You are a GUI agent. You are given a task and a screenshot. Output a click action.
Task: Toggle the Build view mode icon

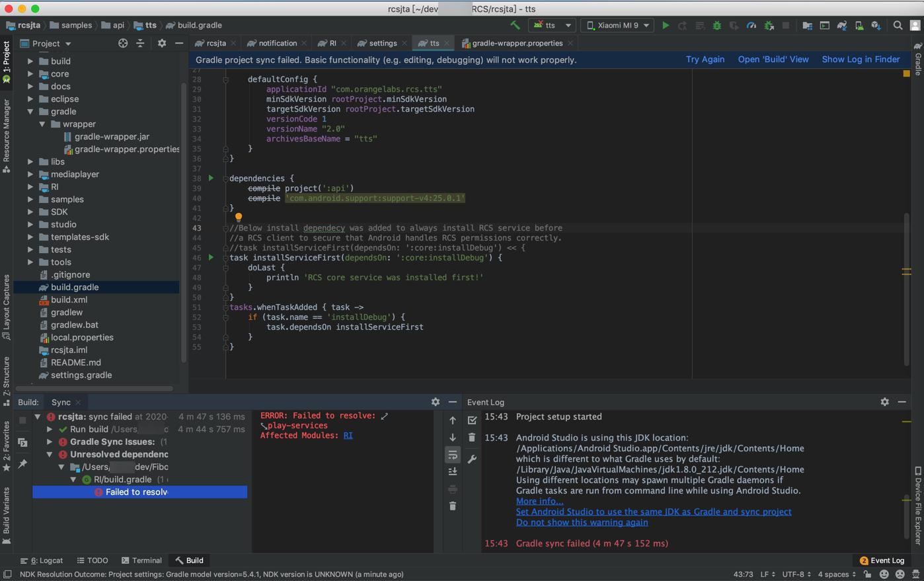[22, 442]
